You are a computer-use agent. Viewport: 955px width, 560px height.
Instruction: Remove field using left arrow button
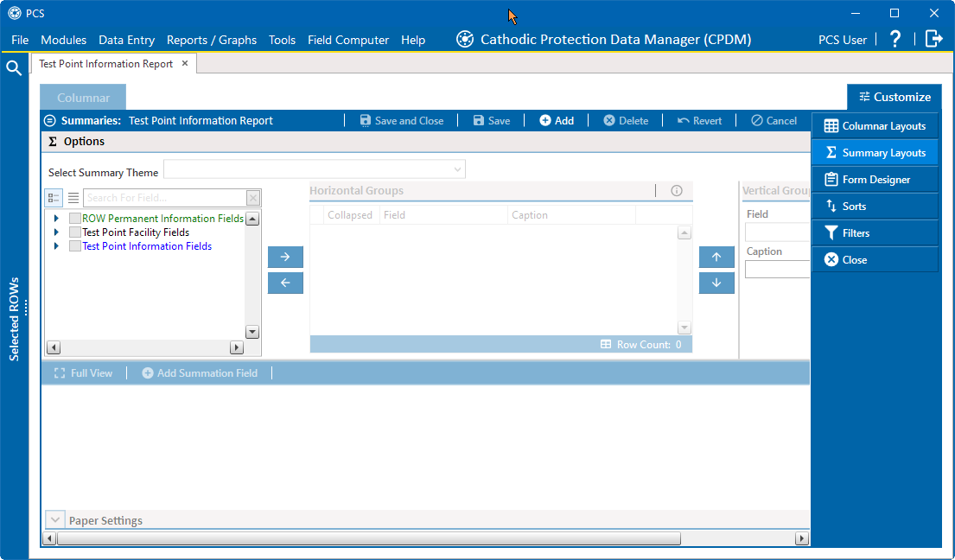[285, 283]
